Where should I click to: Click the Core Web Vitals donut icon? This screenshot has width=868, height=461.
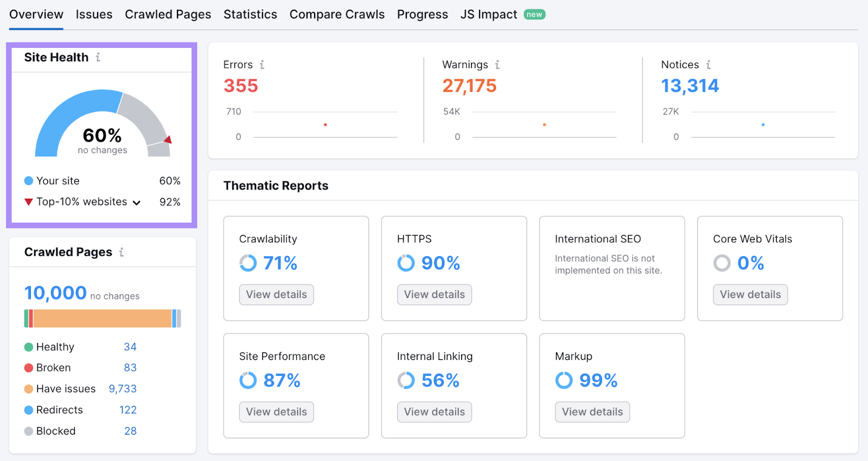point(722,263)
